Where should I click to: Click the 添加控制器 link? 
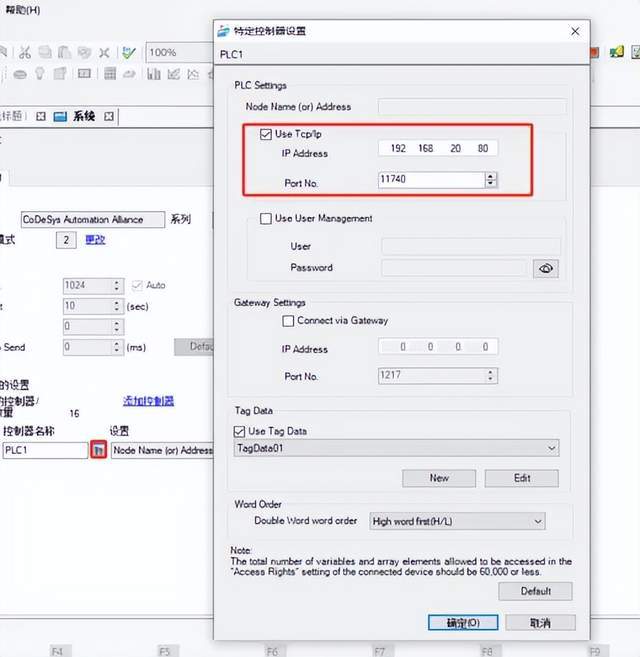pos(148,401)
